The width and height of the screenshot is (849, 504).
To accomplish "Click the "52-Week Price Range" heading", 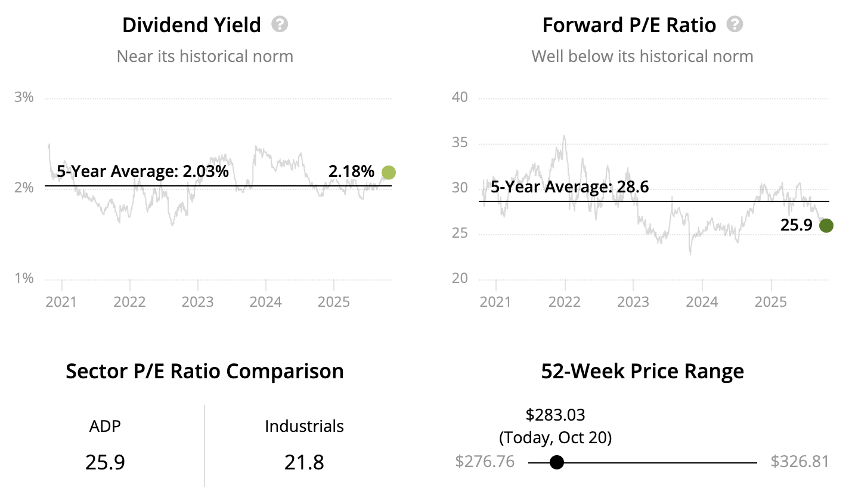I will (642, 371).
